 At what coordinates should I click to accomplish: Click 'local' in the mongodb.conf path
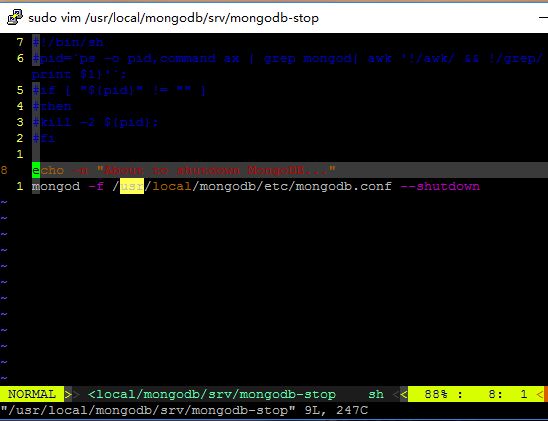pos(172,187)
